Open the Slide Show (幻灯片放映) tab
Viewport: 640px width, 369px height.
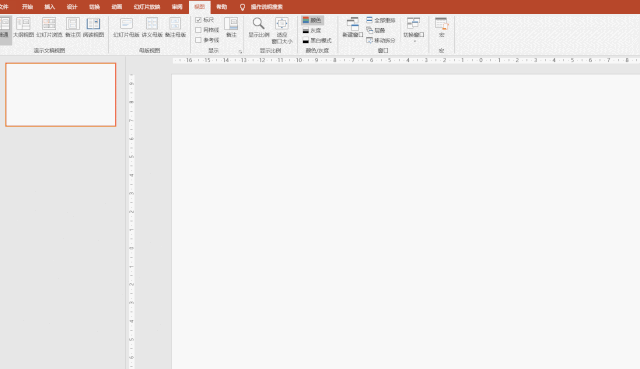(x=147, y=7)
